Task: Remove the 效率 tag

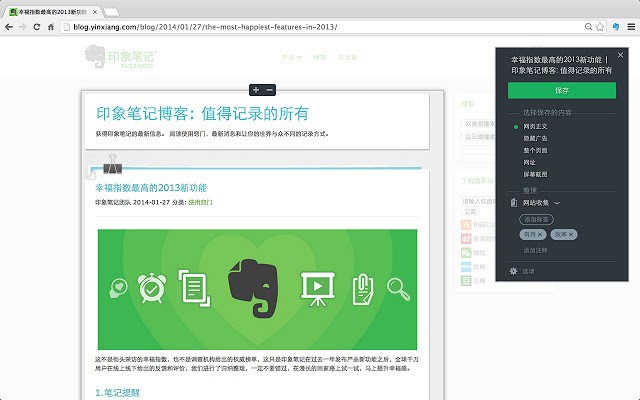Action: click(572, 233)
